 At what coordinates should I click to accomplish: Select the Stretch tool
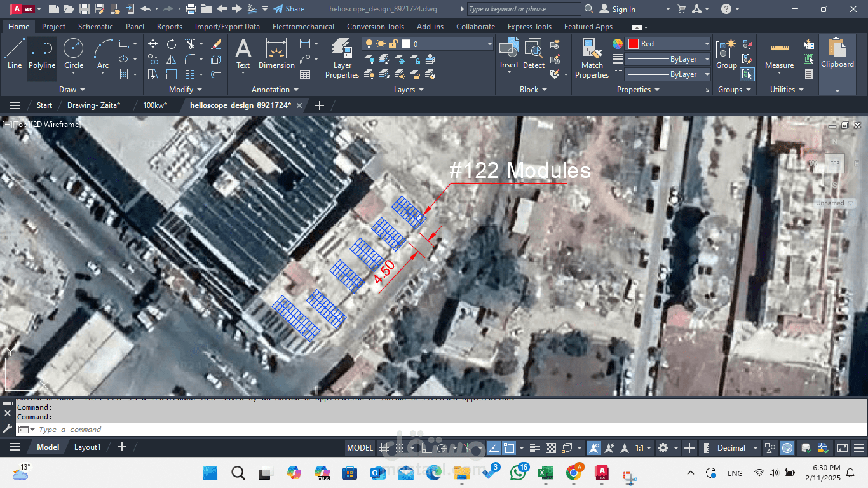pos(153,74)
